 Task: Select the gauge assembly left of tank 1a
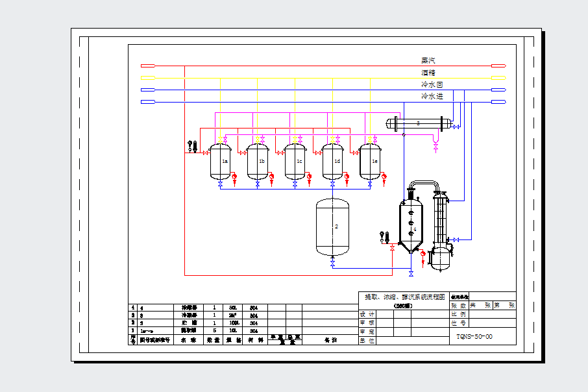(191, 147)
